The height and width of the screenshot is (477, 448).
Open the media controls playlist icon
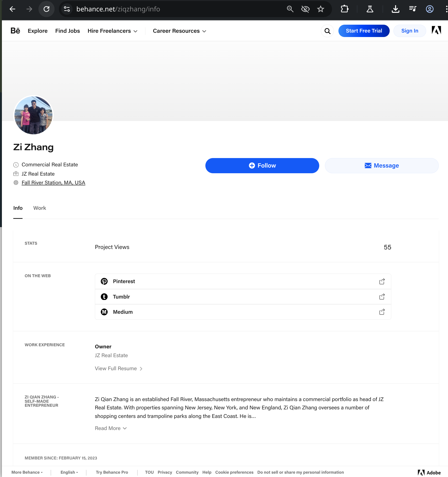pos(412,9)
